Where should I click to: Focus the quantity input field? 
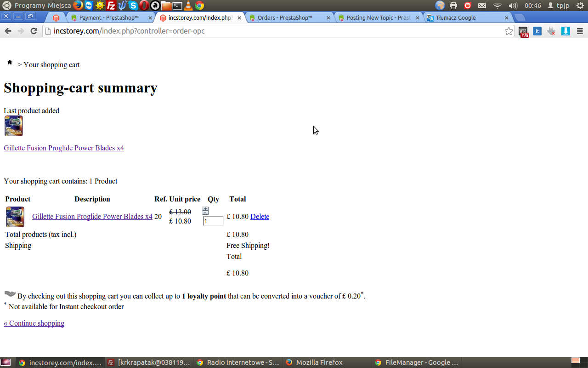pyautogui.click(x=213, y=221)
